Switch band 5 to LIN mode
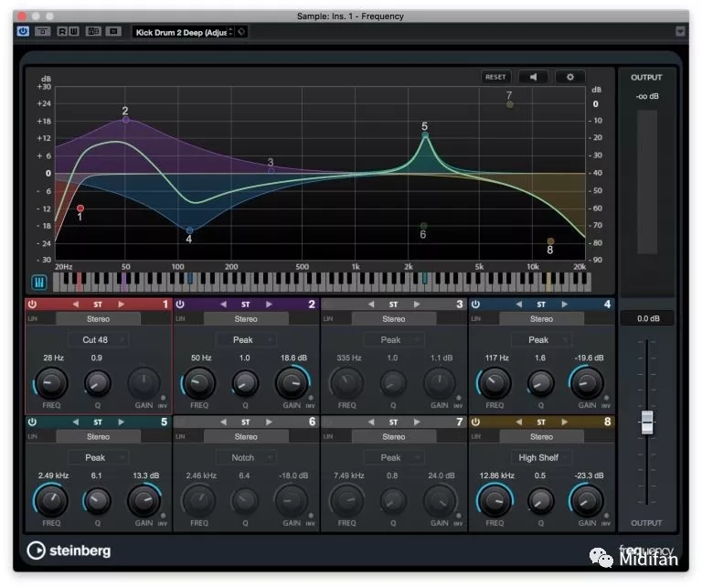This screenshot has height=588, width=702. 33,437
